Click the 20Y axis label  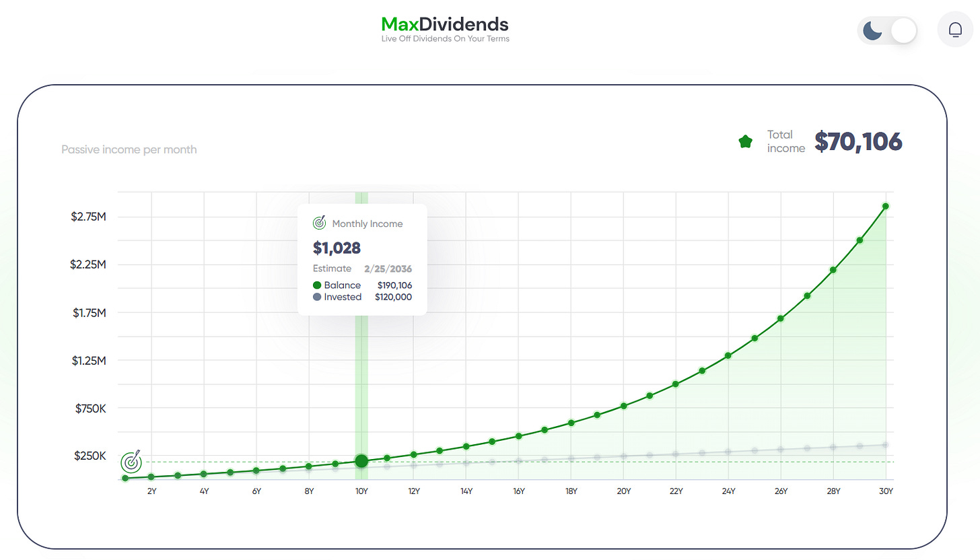point(624,491)
